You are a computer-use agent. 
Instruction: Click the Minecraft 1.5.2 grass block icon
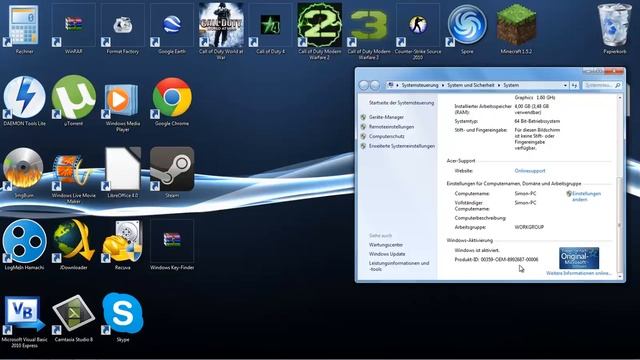coord(516,25)
